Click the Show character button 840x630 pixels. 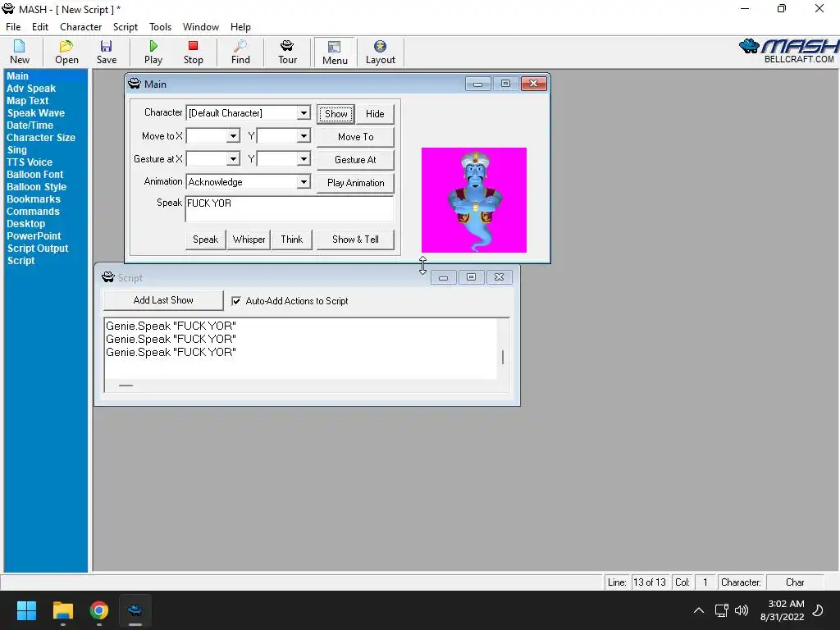336,113
